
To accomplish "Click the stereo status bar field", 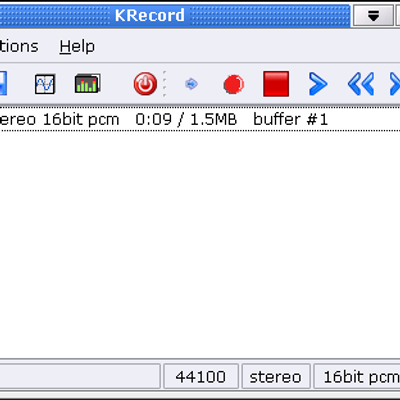I will 276,377.
